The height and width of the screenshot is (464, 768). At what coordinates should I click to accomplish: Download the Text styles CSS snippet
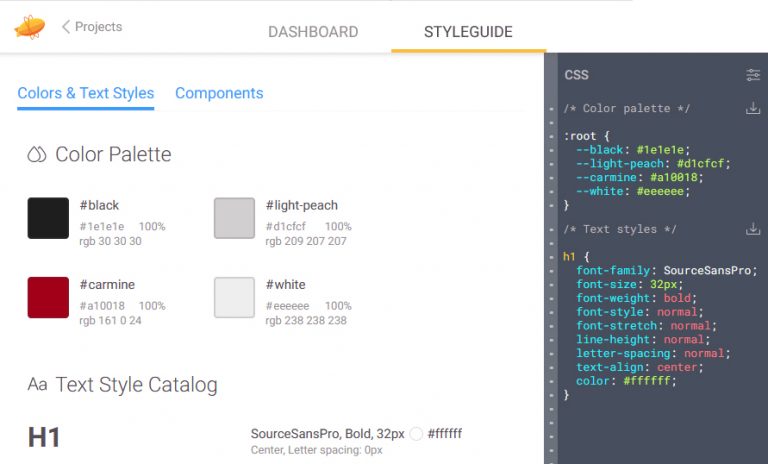click(753, 228)
